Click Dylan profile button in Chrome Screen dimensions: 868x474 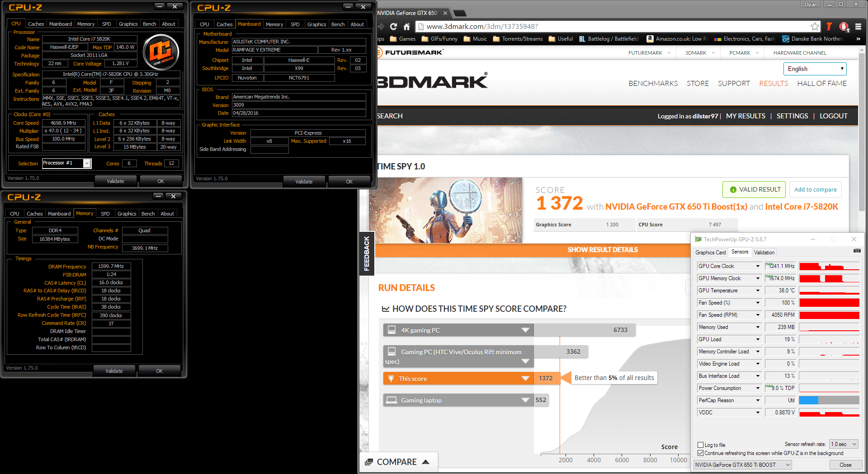(811, 5)
